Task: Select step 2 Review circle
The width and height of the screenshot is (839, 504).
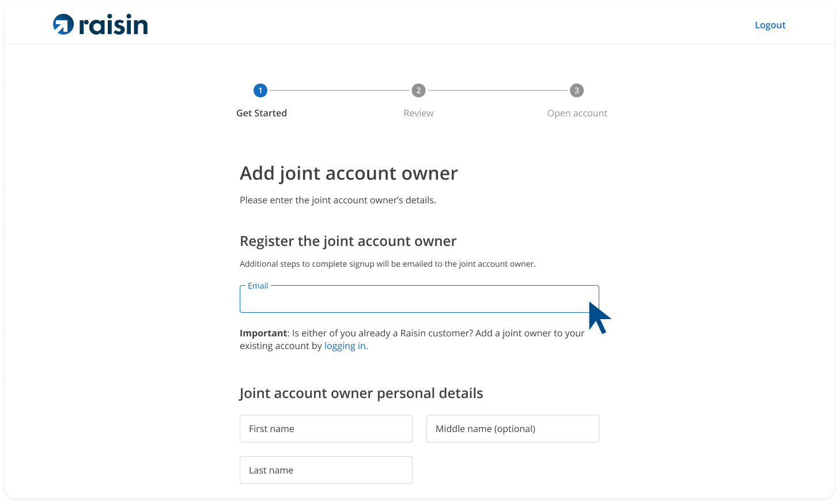Action: pos(418,90)
